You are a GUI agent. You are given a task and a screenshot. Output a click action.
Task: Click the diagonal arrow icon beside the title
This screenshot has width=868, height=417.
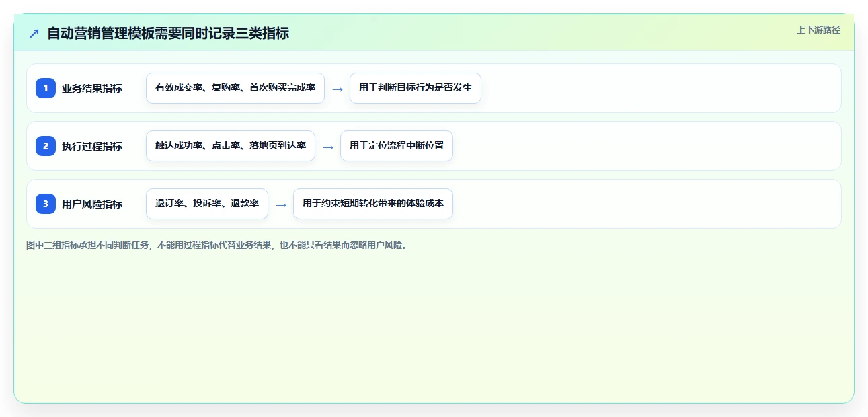34,33
